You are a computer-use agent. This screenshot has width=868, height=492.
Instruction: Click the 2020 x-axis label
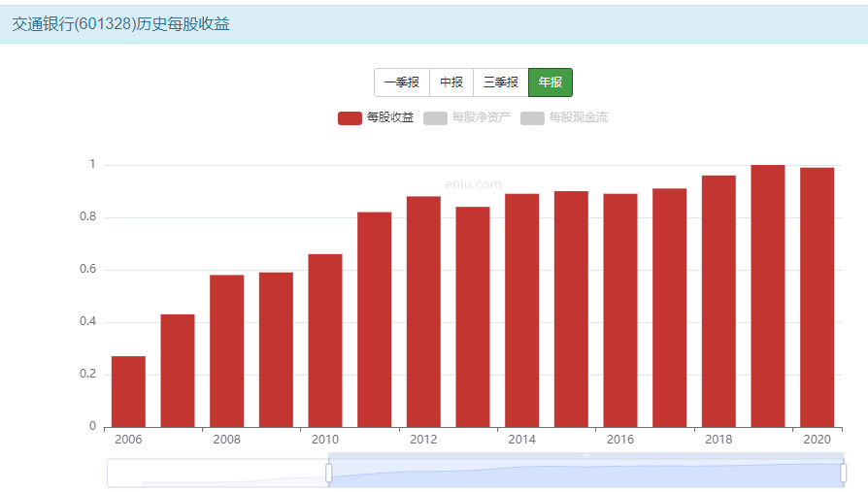[x=818, y=440]
